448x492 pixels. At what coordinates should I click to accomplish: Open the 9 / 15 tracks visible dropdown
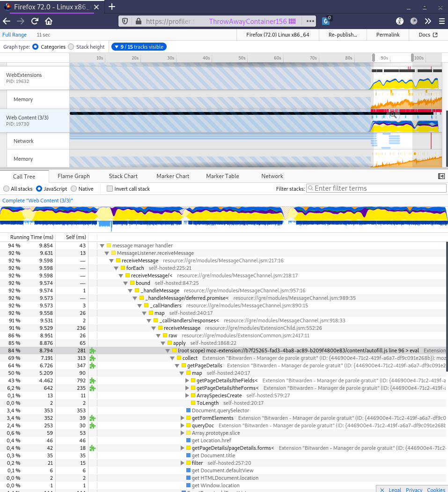tap(139, 47)
